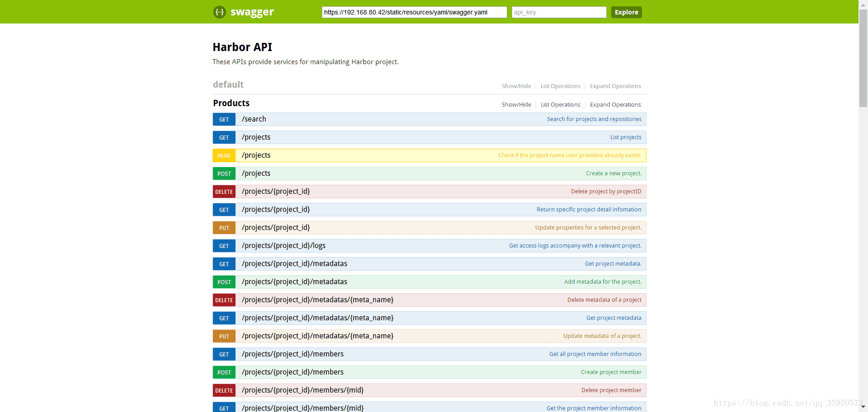Open the default section heading

[228, 85]
